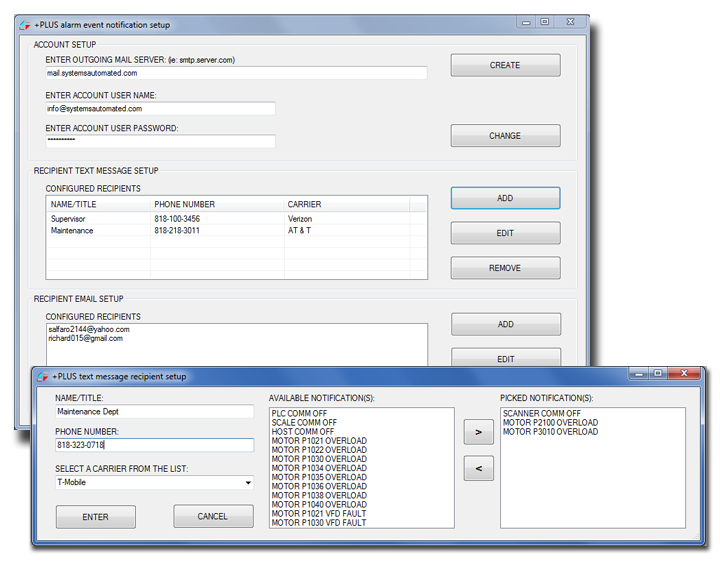Focus the account user password field

click(160, 141)
